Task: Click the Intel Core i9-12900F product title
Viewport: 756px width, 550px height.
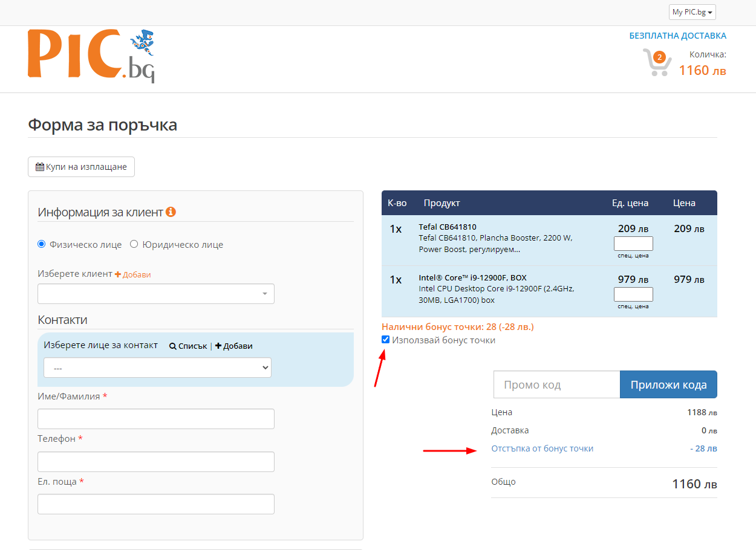Action: [472, 278]
